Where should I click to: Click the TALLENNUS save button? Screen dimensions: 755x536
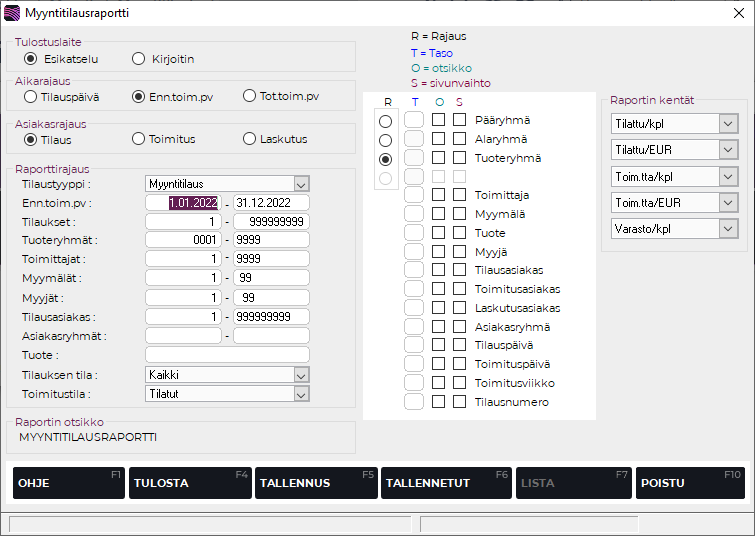pyautogui.click(x=315, y=483)
